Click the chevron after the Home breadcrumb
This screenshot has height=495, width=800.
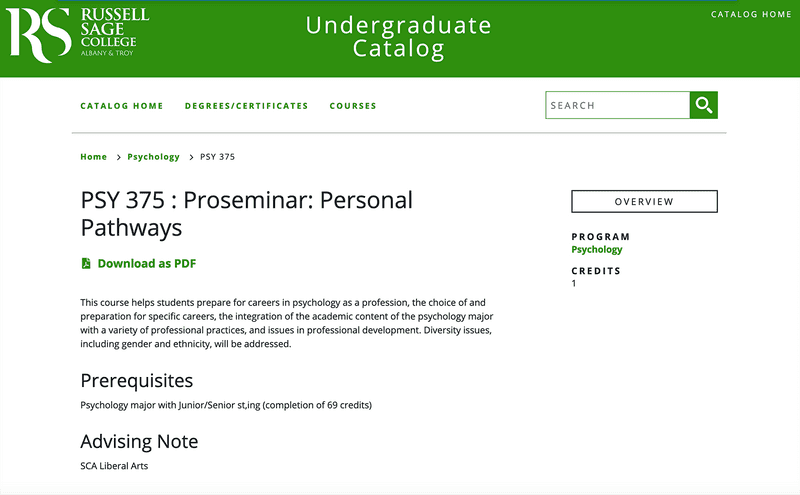[118, 157]
